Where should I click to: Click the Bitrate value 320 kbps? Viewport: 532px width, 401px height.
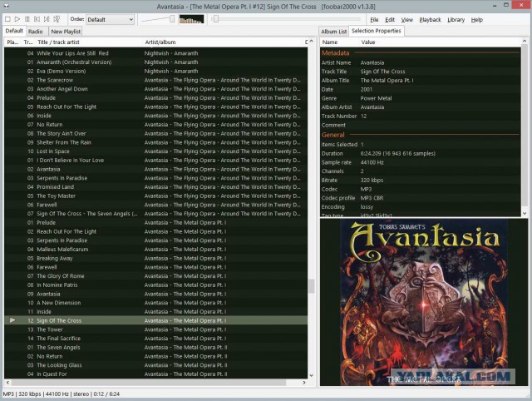click(x=372, y=180)
